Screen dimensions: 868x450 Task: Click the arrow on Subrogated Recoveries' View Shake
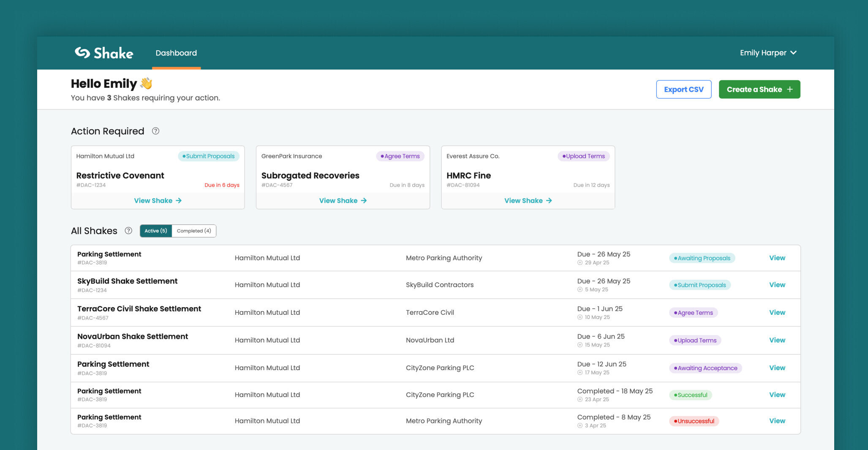(365, 201)
